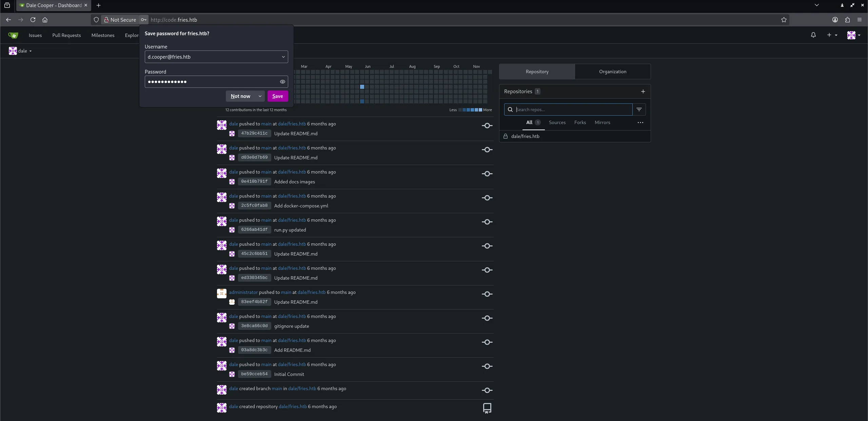Click the ellipsis menu in repo filters
This screenshot has width=868, height=421.
(640, 123)
